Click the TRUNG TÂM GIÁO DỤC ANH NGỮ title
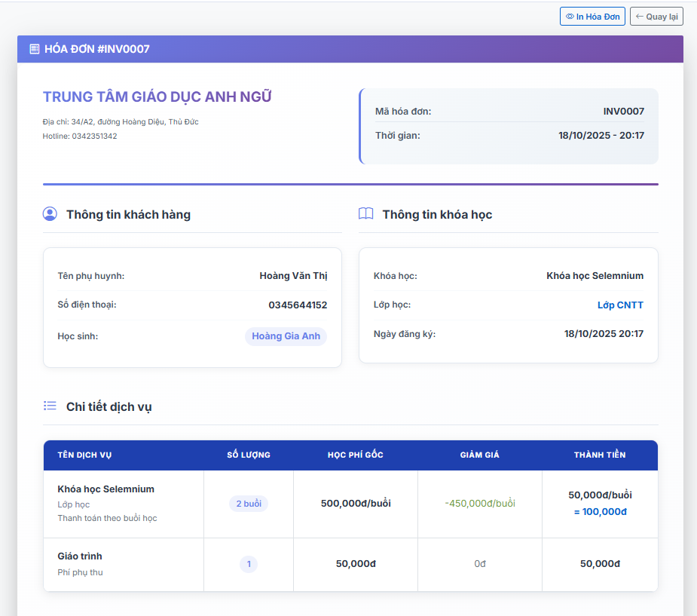This screenshot has width=697, height=616. click(x=157, y=97)
